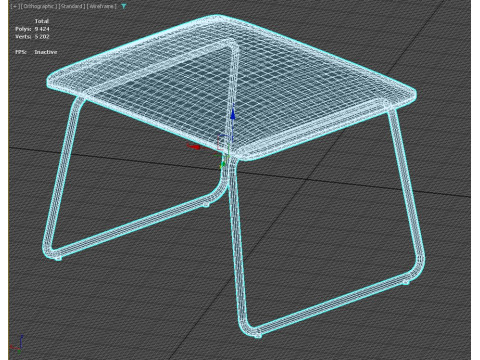480x360 pixels.
Task: Open the [+] general viewport menu
Action: coord(15,6)
